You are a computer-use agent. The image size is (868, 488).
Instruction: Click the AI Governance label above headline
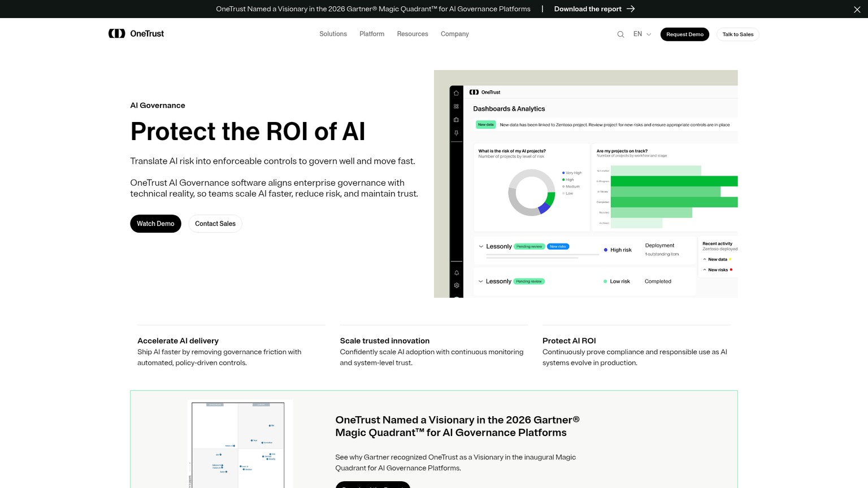158,106
